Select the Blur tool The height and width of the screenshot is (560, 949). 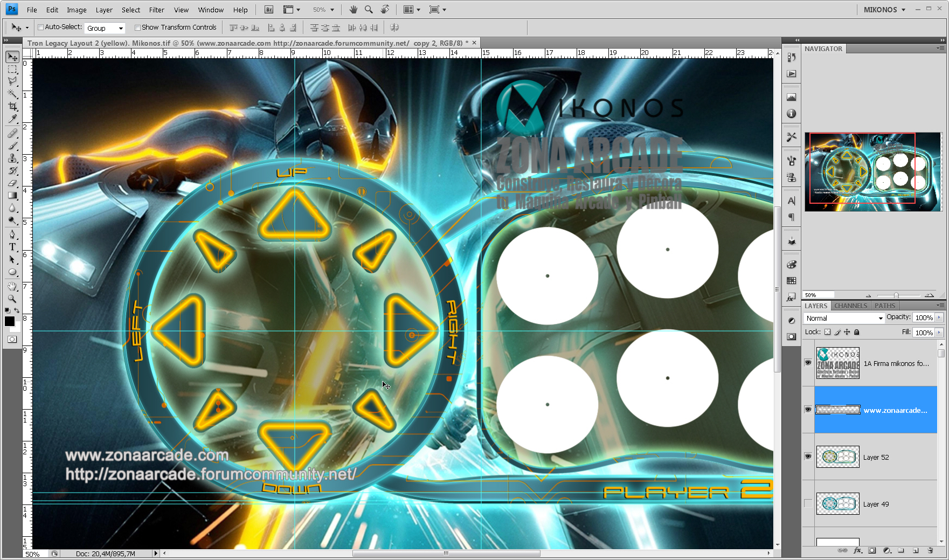12,208
